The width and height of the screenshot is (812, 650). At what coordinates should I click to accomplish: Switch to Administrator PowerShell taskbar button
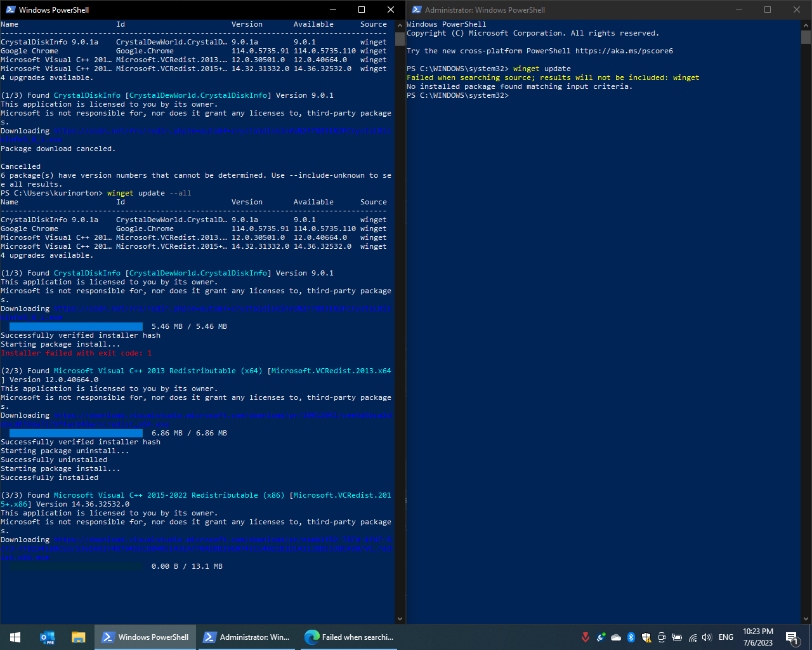click(x=247, y=637)
